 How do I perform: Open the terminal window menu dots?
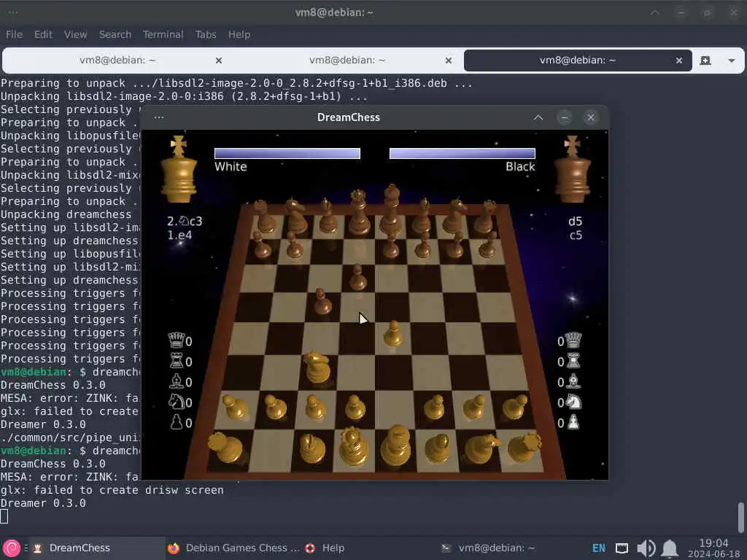tap(13, 12)
